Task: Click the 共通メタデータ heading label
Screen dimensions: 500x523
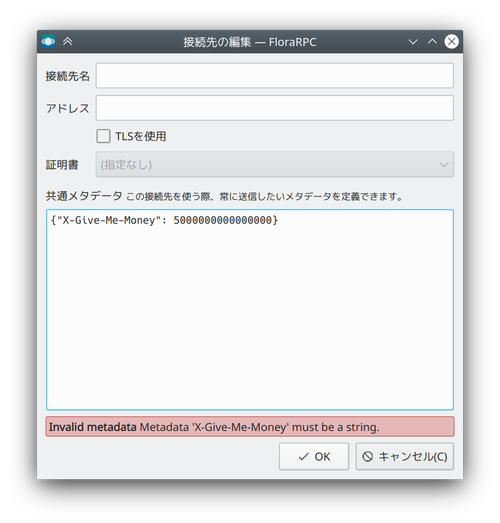Action: [84, 196]
